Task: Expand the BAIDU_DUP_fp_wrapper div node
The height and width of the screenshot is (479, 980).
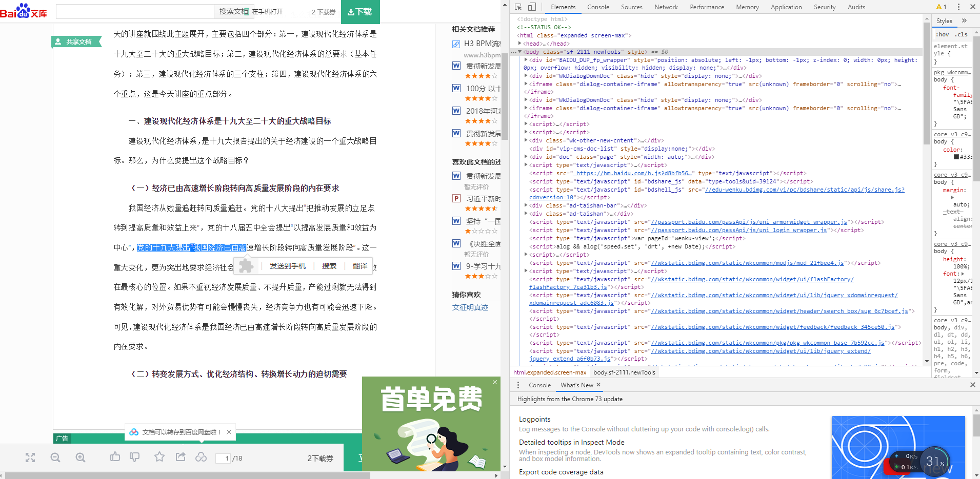Action: coord(526,60)
